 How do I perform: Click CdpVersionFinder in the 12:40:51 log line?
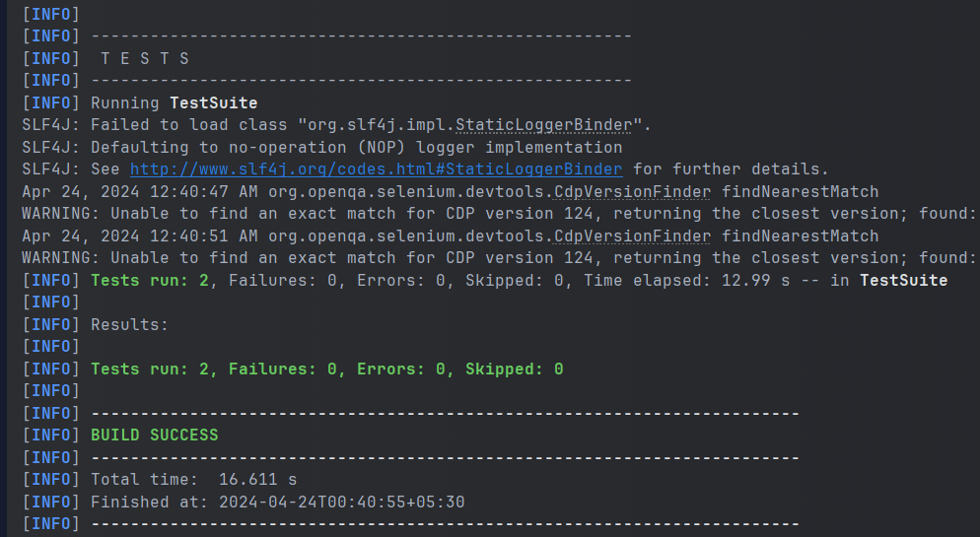click(632, 235)
